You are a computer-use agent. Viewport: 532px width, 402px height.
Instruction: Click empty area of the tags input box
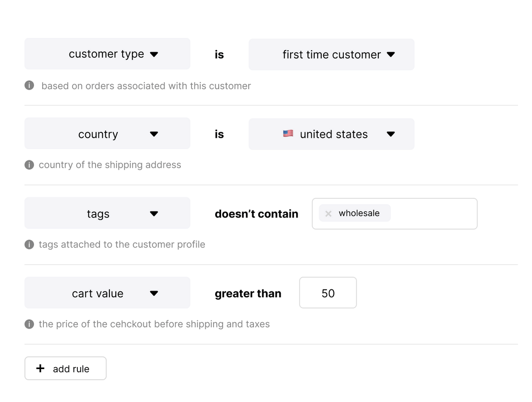(x=433, y=214)
